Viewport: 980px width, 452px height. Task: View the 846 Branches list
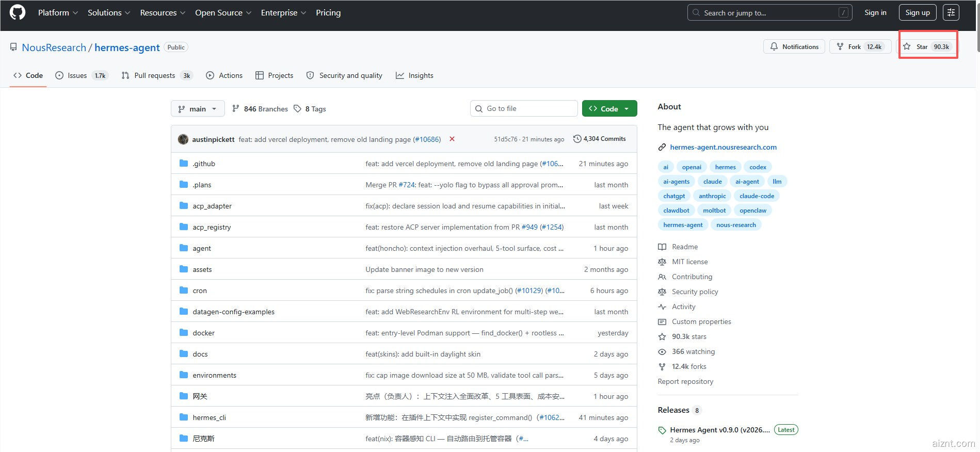tap(260, 109)
